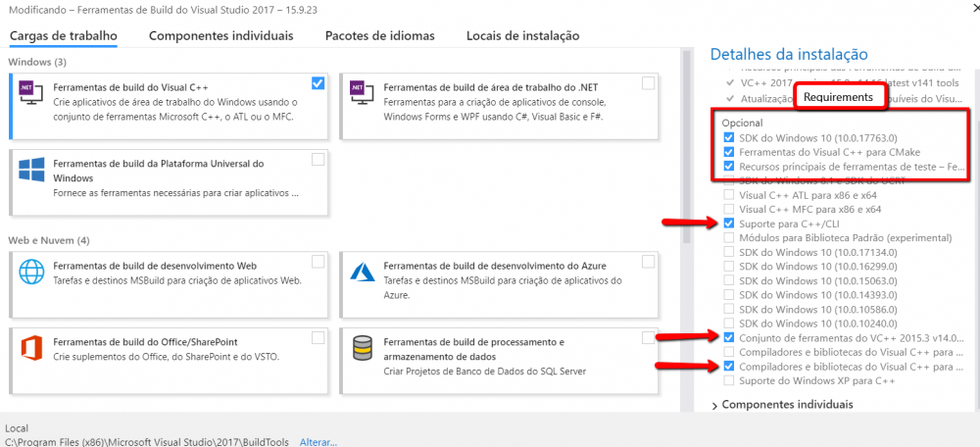The height and width of the screenshot is (447, 980).
Task: Click the Detalhes da instalação heading
Action: (789, 54)
